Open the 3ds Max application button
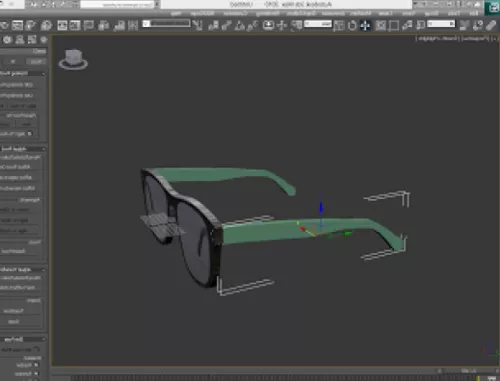Screen dimensions: 500x381 tap(493, 7)
